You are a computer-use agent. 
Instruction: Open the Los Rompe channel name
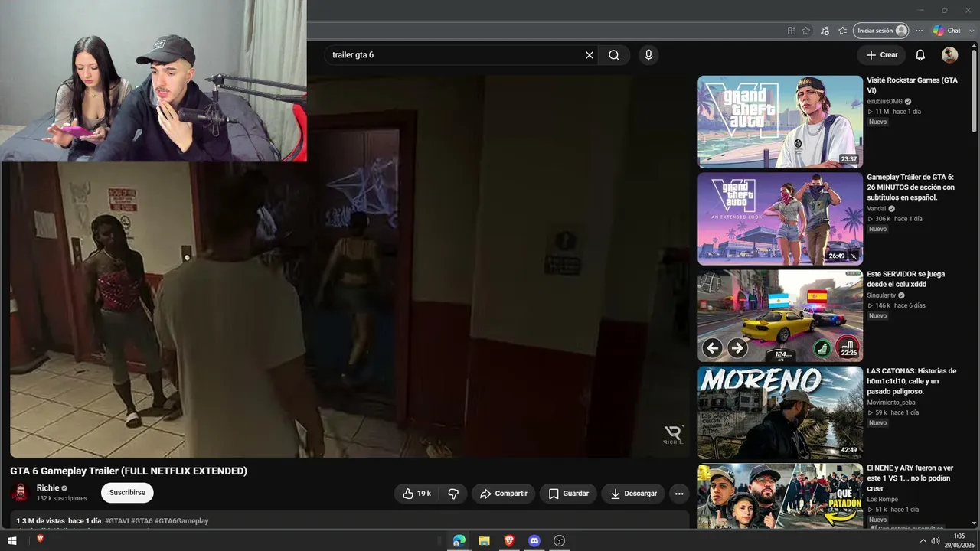click(x=880, y=499)
